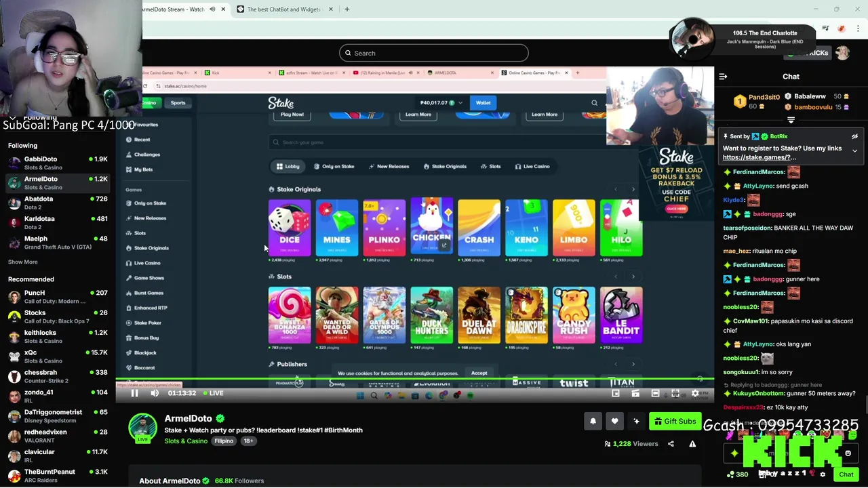This screenshot has width=868, height=488.
Task: Click the Stake logo in stream
Action: pos(281,103)
